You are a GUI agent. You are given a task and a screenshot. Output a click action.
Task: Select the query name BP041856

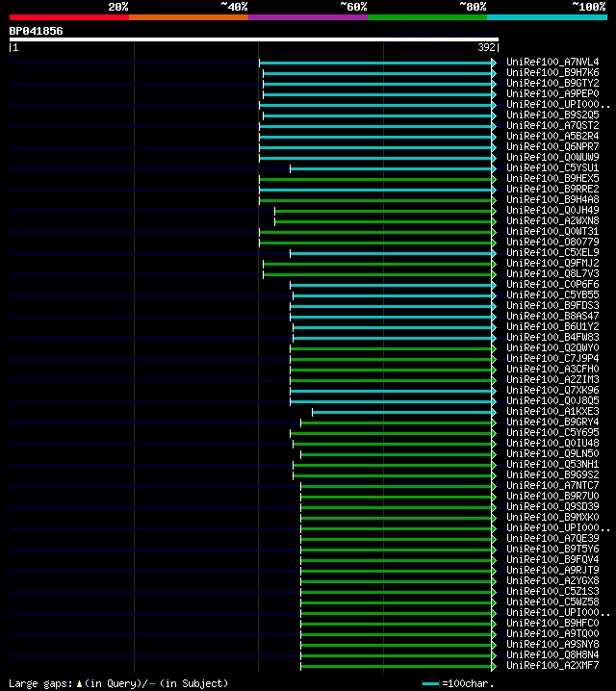tap(37, 31)
